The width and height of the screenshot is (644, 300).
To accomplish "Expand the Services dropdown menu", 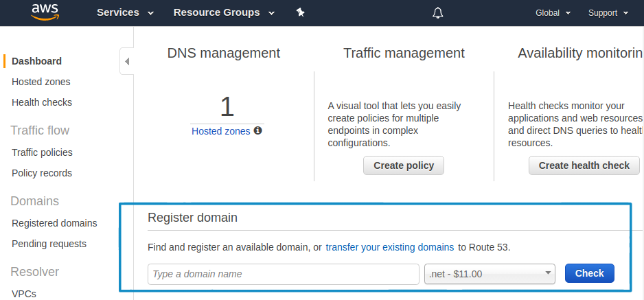I will pyautogui.click(x=125, y=13).
